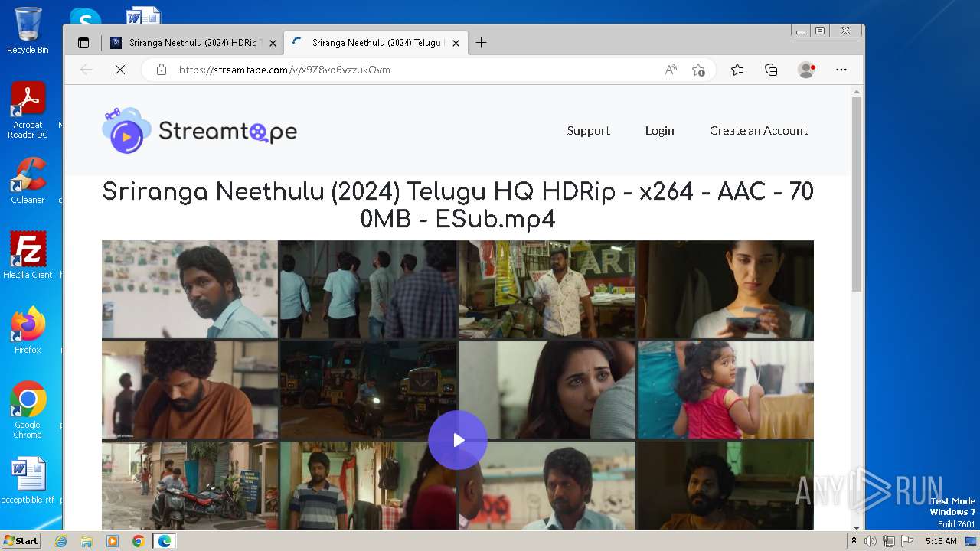The width and height of the screenshot is (980, 551).
Task: Stop loading the page
Action: click(120, 70)
